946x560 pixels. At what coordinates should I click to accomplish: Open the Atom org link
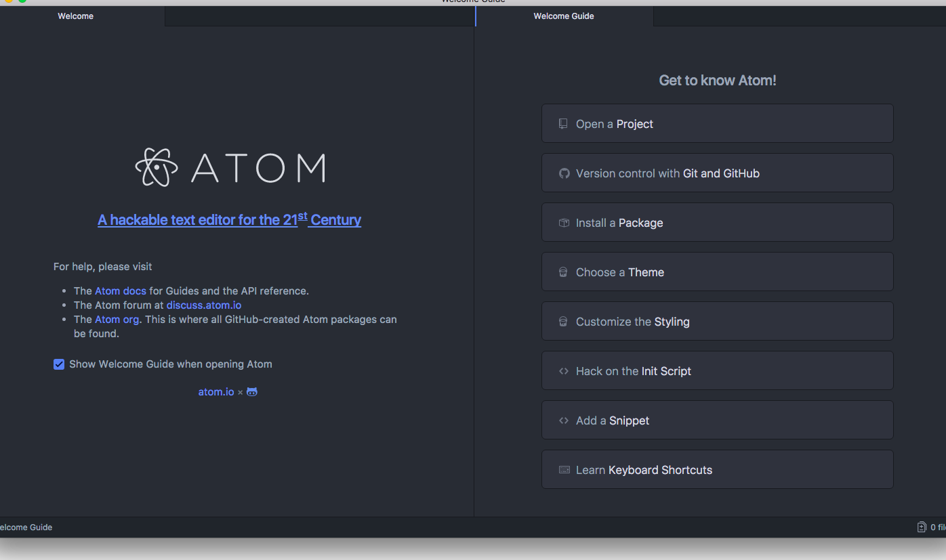(x=117, y=320)
